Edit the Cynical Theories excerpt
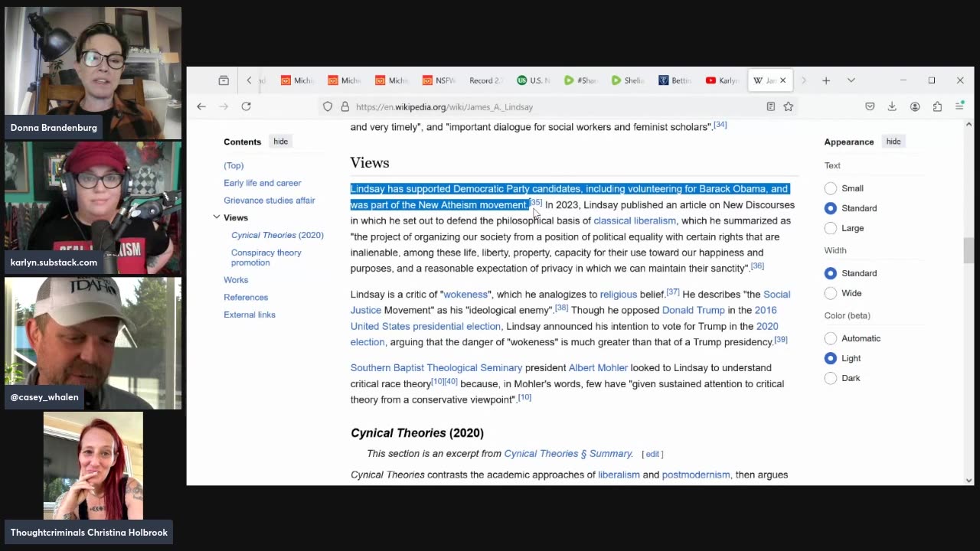This screenshot has height=551, width=980. pos(652,454)
